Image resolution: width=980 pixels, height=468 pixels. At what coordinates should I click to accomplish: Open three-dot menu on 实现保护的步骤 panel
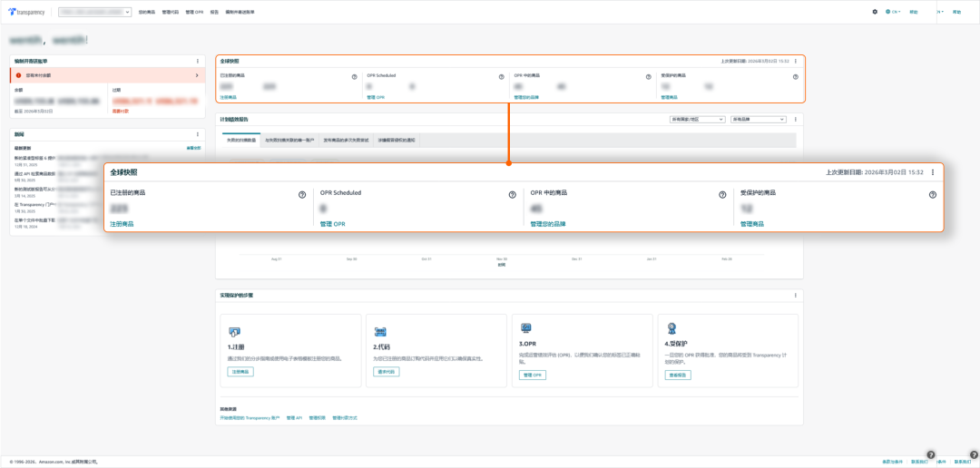click(x=796, y=296)
